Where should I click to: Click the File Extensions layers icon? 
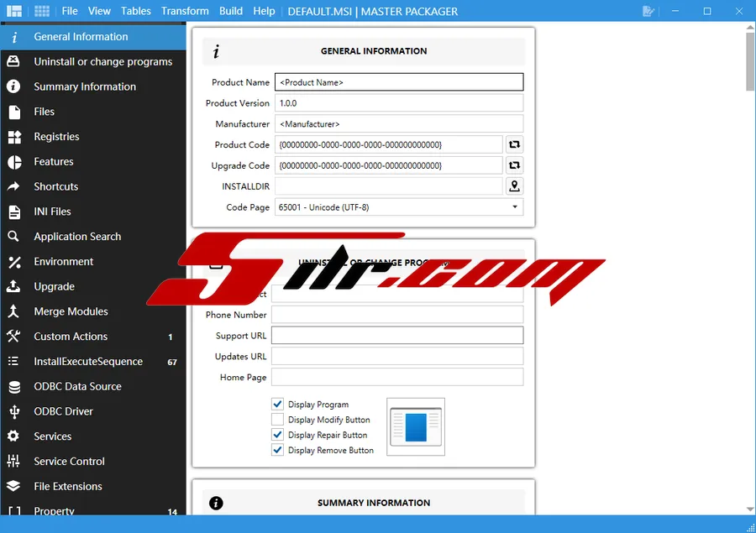click(13, 486)
